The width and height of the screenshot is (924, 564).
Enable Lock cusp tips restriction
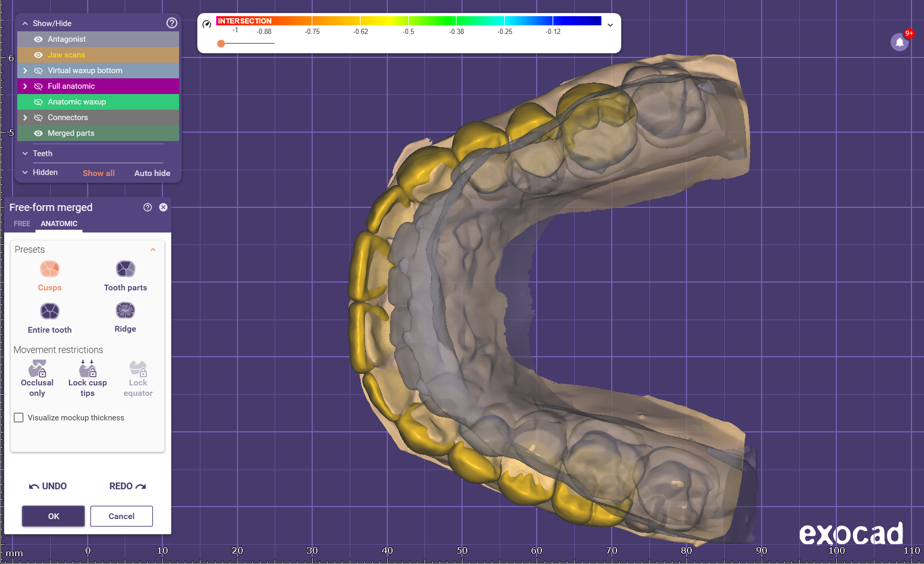pyautogui.click(x=87, y=369)
